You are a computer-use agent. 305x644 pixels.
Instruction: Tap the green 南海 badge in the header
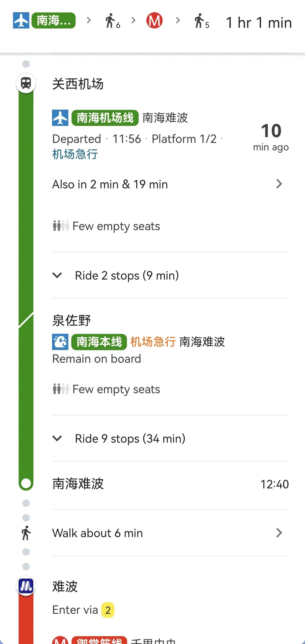click(54, 21)
